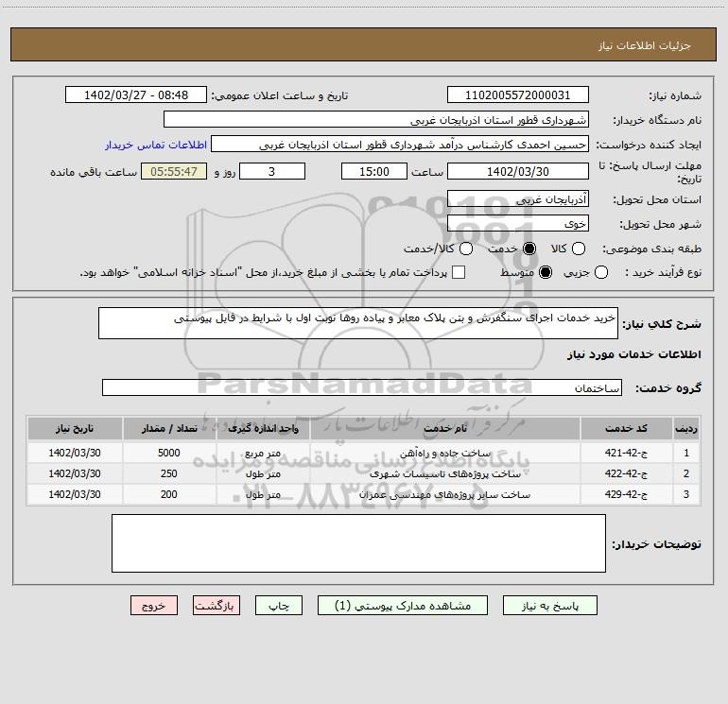
Task: Click row number 2 cell
Action: click(686, 473)
